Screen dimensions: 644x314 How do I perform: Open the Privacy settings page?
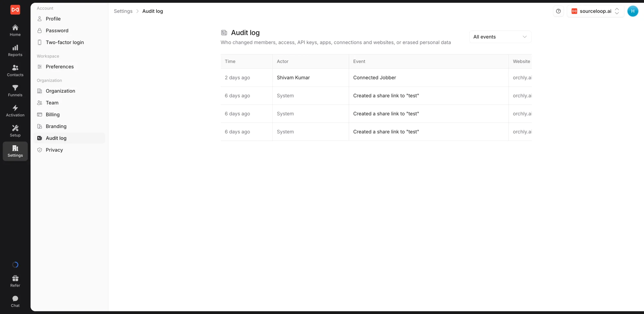click(x=69, y=150)
